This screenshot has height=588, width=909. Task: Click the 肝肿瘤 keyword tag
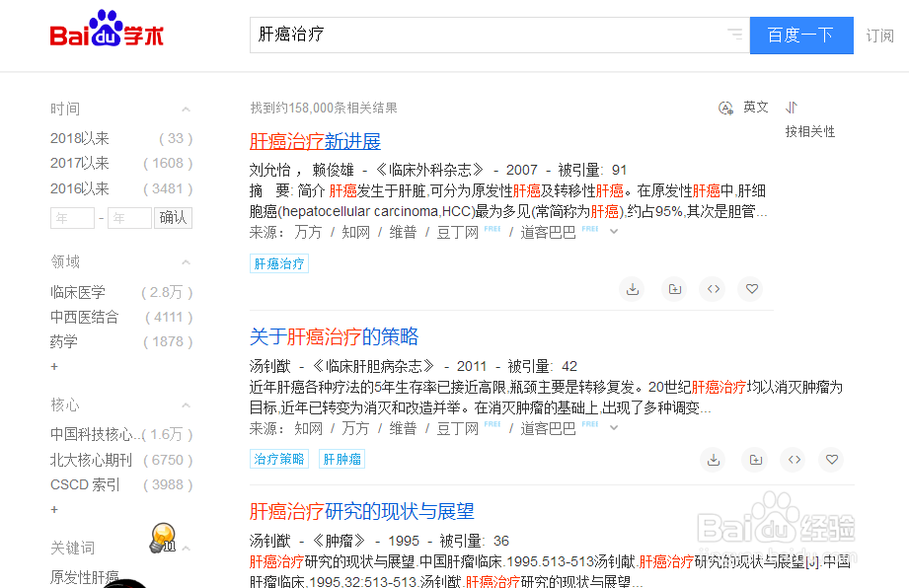(342, 460)
